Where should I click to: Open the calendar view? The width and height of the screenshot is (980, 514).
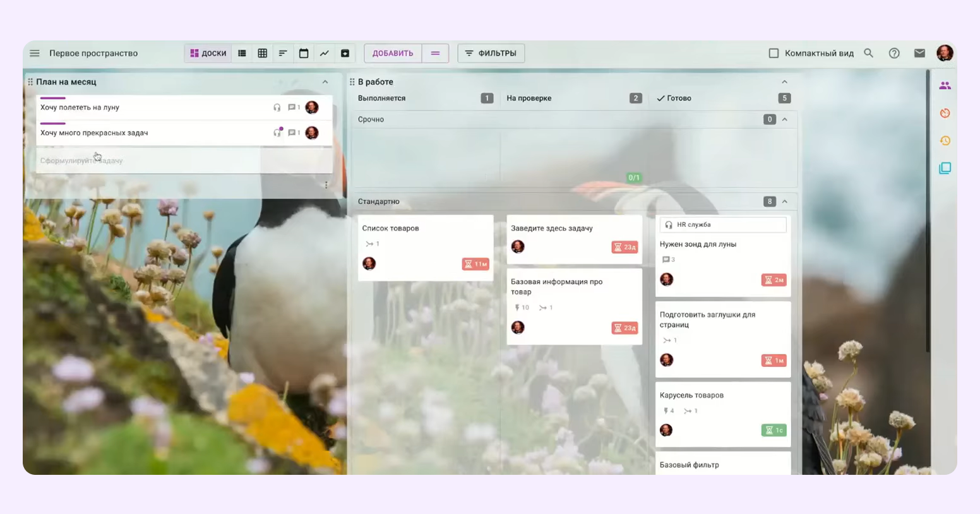(304, 53)
